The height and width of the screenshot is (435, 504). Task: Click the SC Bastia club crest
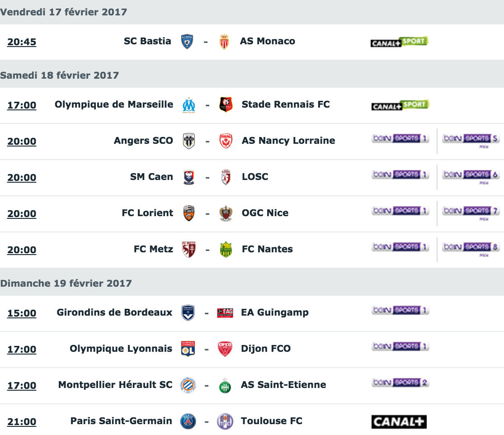[187, 42]
